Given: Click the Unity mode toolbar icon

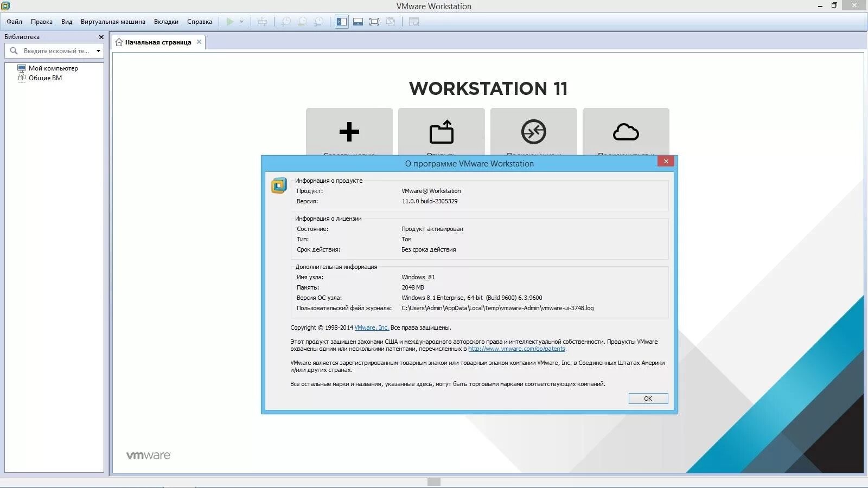Looking at the screenshot, I should pyautogui.click(x=391, y=22).
